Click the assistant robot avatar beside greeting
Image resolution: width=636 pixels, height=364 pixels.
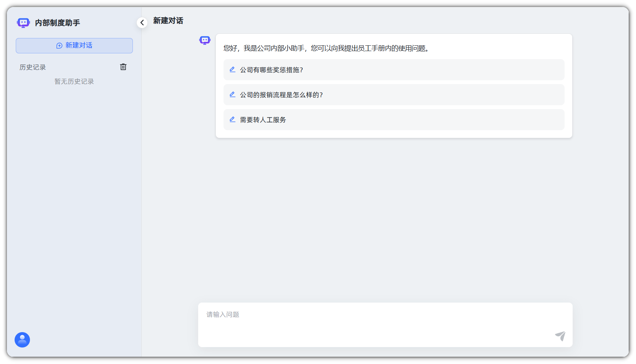pyautogui.click(x=205, y=40)
